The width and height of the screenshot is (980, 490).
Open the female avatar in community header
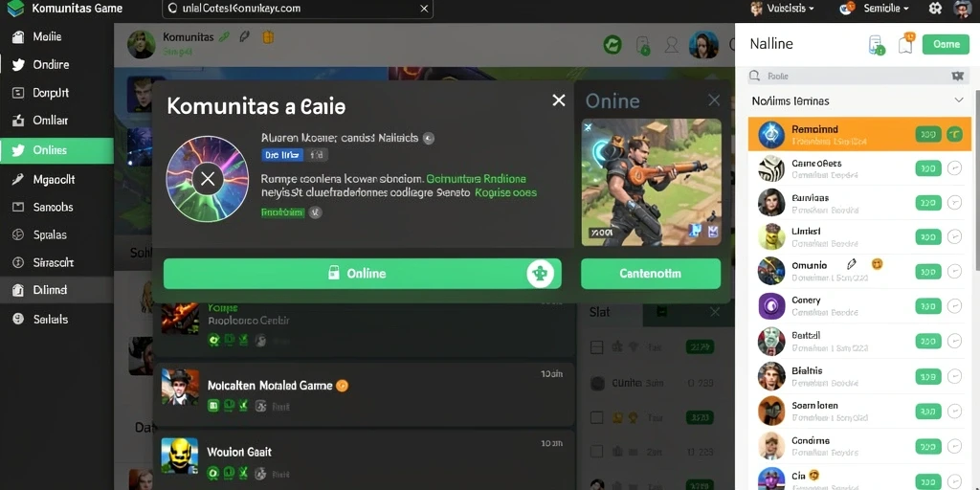point(703,45)
